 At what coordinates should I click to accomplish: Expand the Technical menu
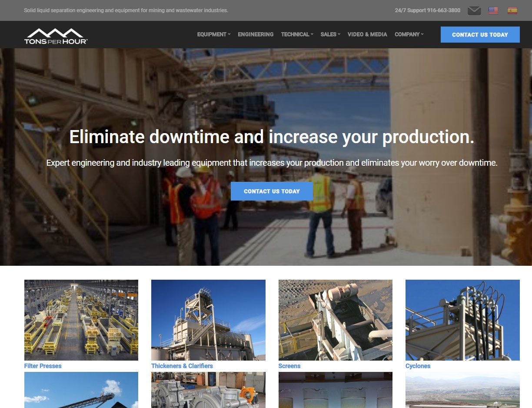coord(297,34)
